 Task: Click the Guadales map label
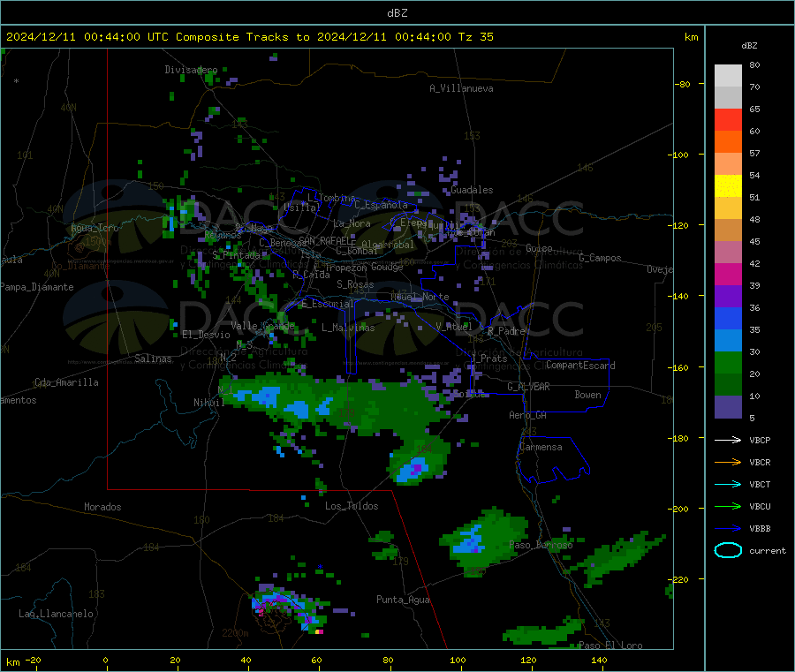[x=472, y=190]
